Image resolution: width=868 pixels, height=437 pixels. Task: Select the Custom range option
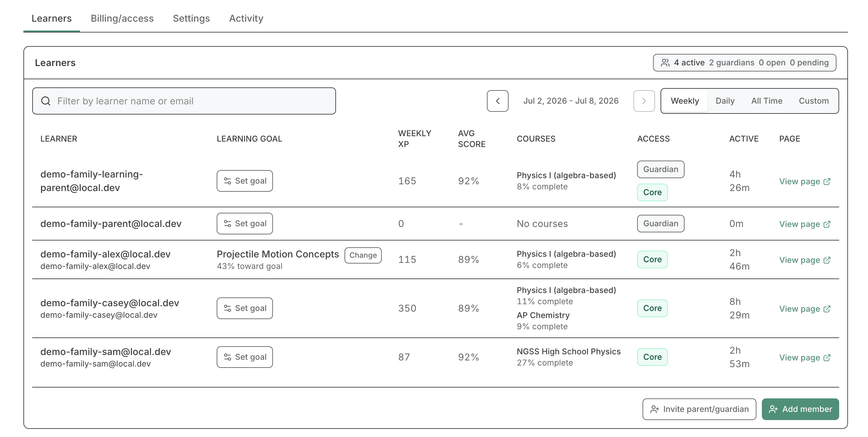(814, 101)
